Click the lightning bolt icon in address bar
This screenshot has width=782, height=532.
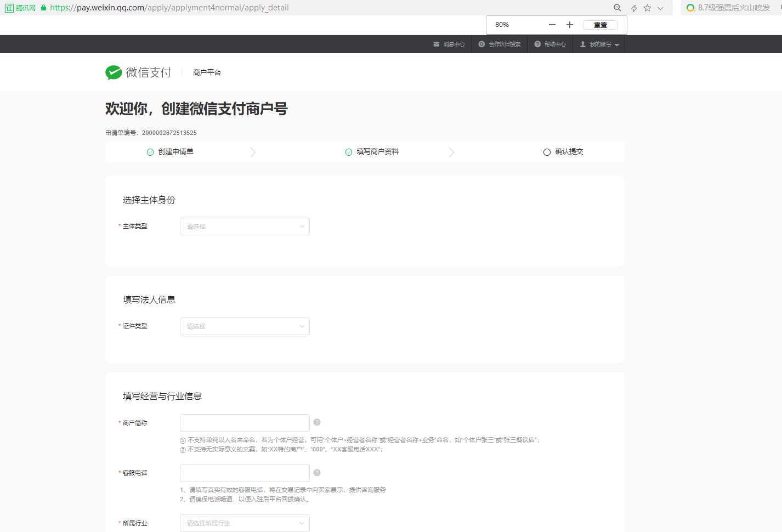tap(634, 8)
